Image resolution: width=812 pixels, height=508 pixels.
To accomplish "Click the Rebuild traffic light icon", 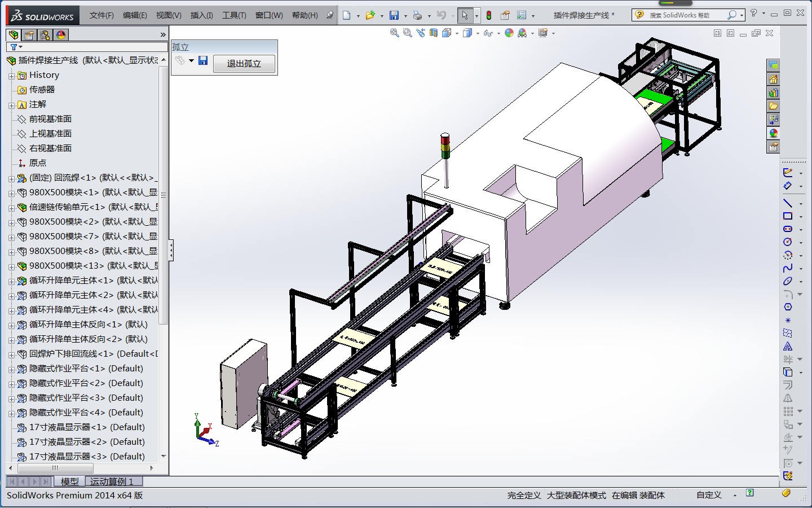I will click(489, 15).
